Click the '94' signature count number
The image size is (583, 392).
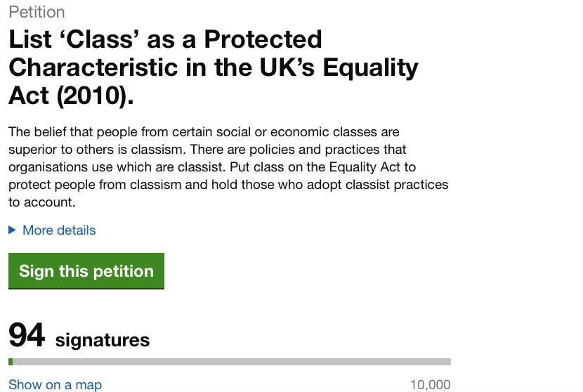[x=27, y=335]
